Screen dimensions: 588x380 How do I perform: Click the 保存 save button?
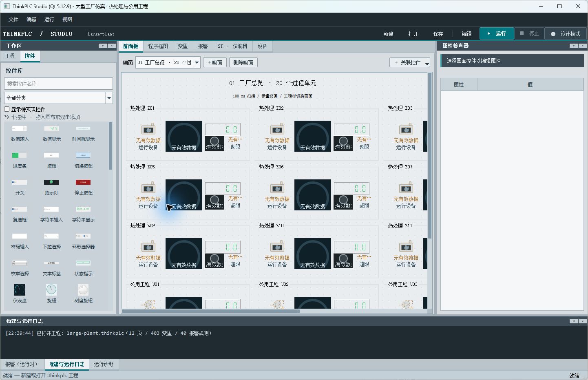click(438, 34)
